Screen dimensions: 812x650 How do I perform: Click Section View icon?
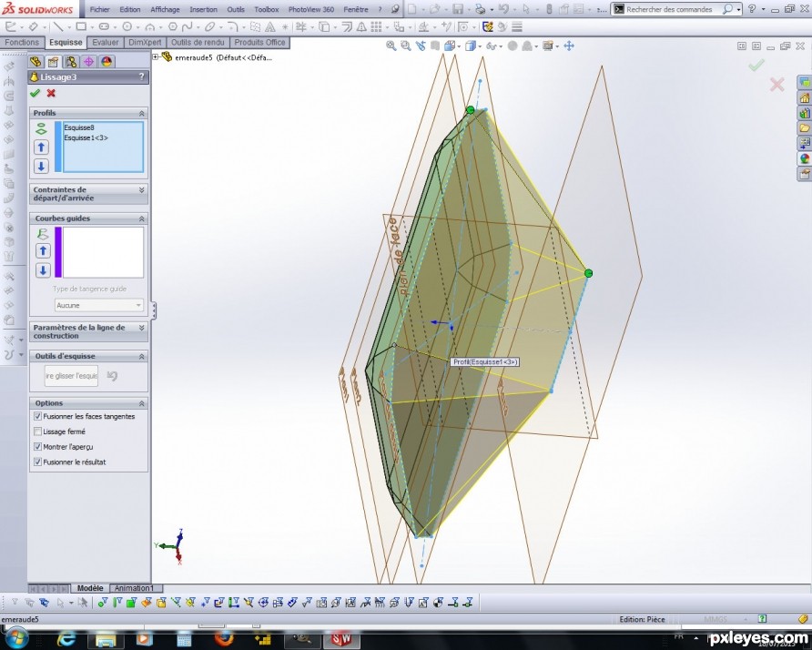[435, 46]
